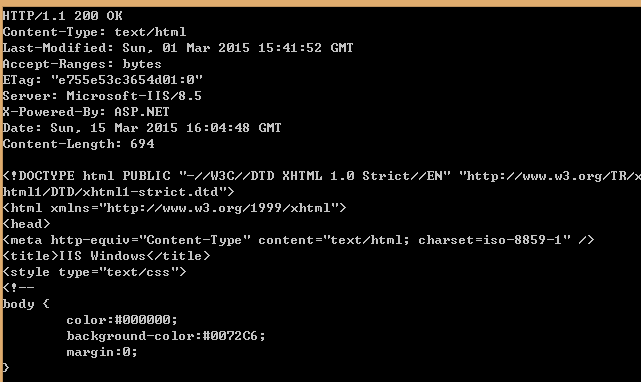Click the color:#000000 CSS value
Image resolution: width=641 pixels, height=382 pixels.
tap(122, 320)
